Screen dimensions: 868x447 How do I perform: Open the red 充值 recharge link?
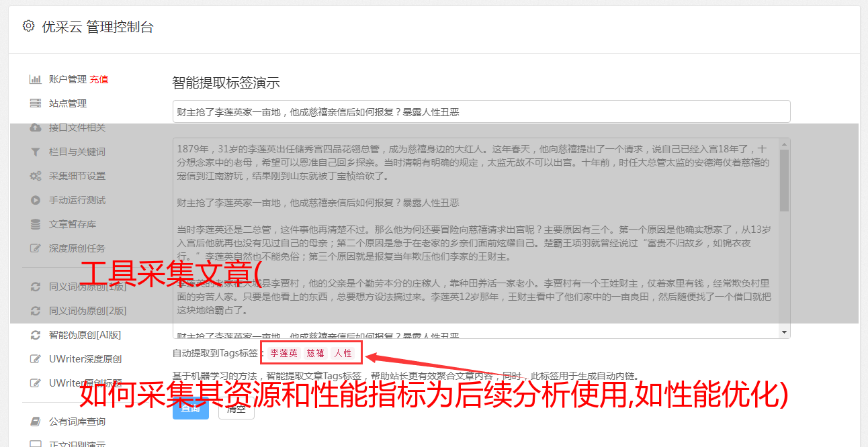pyautogui.click(x=99, y=79)
